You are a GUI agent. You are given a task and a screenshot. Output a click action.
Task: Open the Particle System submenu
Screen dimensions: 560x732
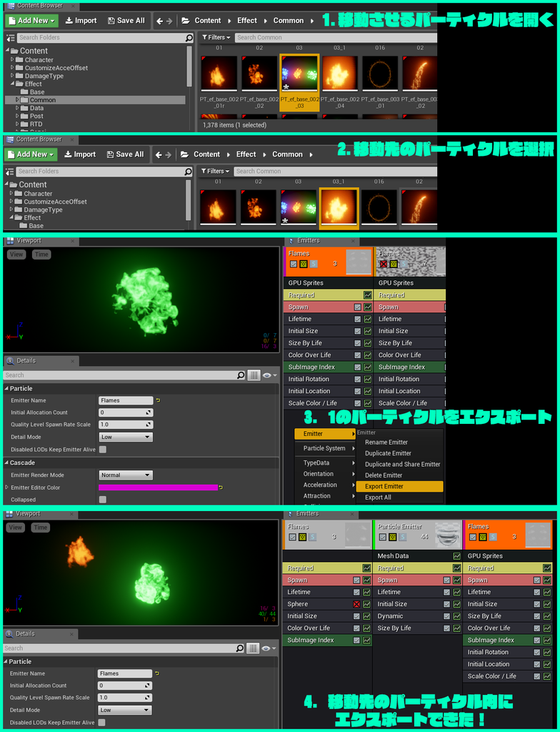325,448
